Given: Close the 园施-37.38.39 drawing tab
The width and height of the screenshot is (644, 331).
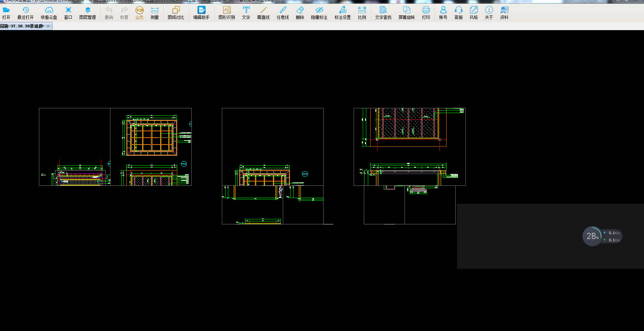Looking at the screenshot, I should 48,26.
